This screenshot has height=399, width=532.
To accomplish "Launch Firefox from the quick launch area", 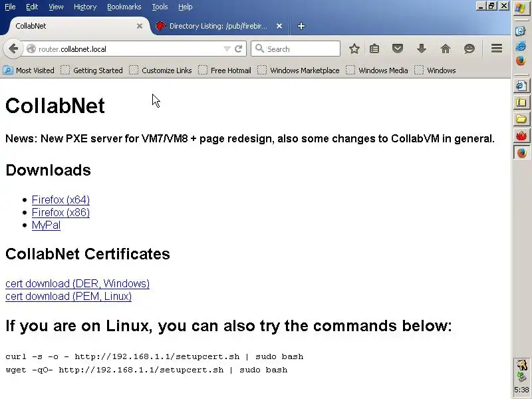I will (x=521, y=61).
